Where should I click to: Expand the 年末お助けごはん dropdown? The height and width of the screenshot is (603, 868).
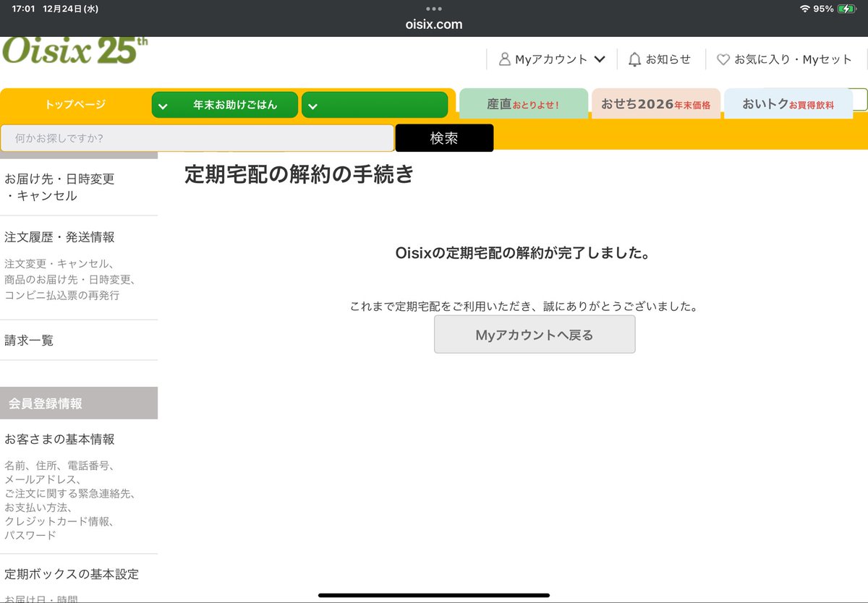224,105
